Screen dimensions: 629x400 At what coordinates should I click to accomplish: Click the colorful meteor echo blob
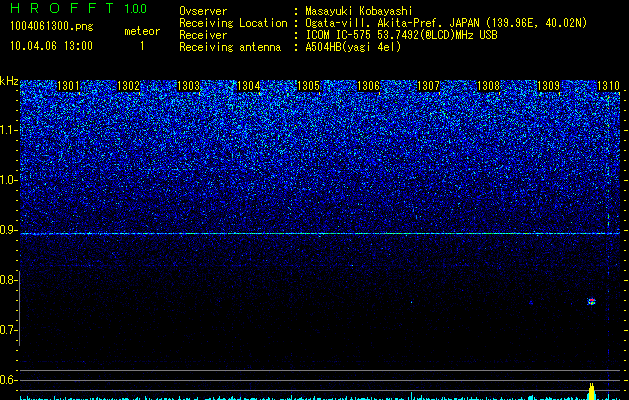coord(591,302)
